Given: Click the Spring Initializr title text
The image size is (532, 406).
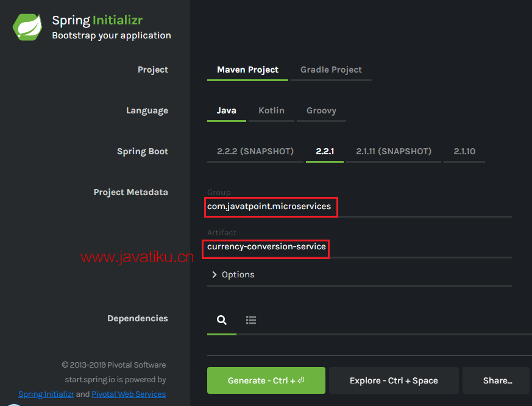Looking at the screenshot, I should pyautogui.click(x=98, y=20).
